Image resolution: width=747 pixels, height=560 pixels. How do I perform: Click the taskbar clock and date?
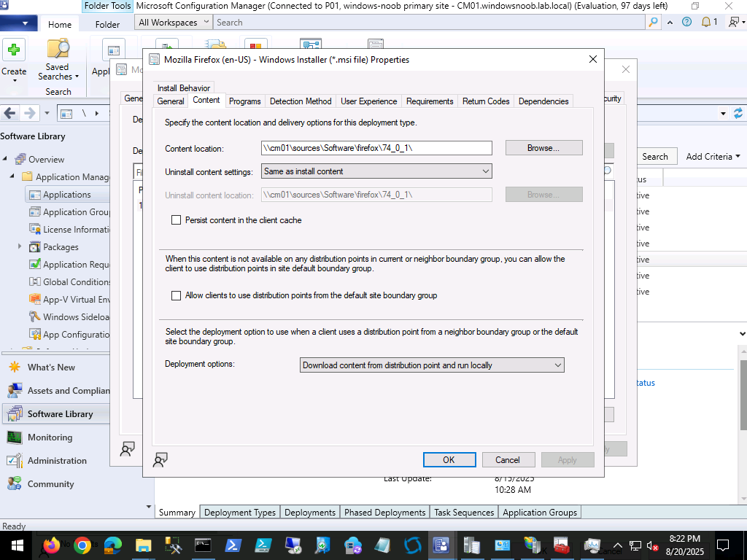tap(684, 545)
